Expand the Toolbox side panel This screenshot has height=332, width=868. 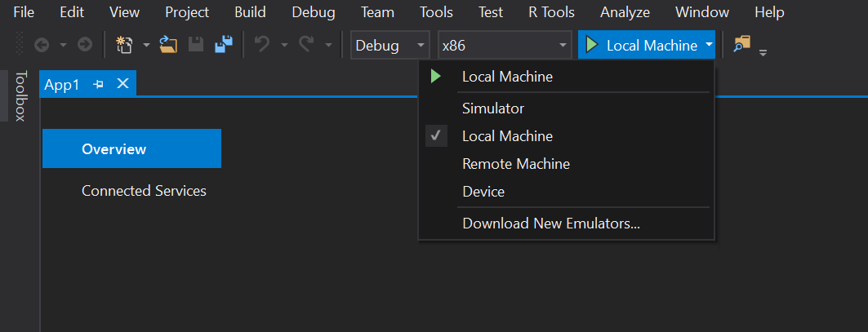[x=20, y=95]
